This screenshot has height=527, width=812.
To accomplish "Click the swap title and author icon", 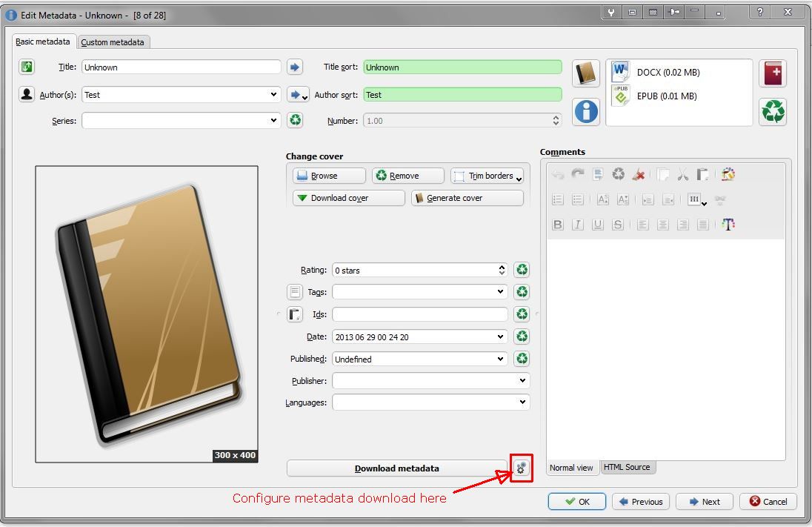I will [x=27, y=67].
